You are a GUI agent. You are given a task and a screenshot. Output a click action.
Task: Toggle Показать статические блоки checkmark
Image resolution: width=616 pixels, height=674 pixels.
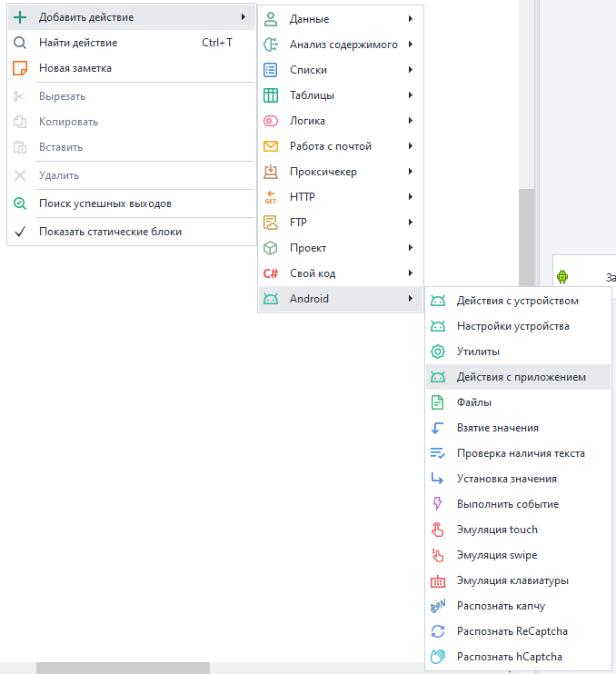[x=20, y=232]
